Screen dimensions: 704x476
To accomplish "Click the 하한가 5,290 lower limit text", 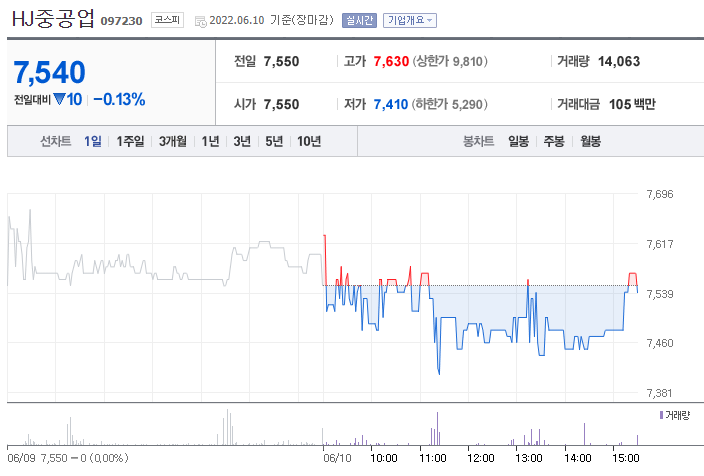I will click(450, 104).
